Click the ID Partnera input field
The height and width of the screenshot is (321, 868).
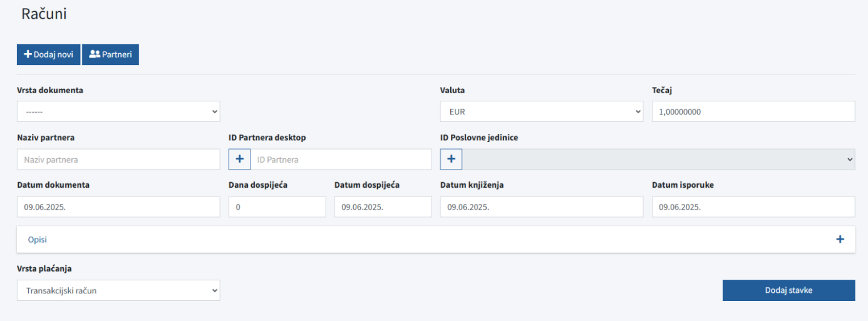[x=341, y=160]
